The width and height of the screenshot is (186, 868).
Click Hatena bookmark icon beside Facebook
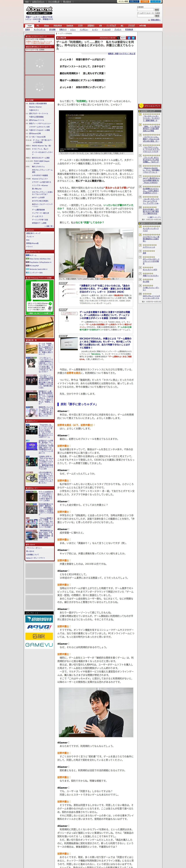coord(133,38)
